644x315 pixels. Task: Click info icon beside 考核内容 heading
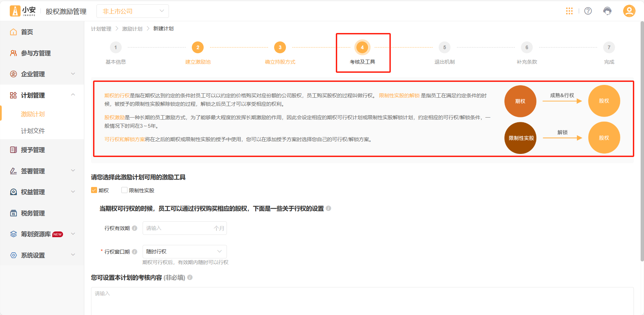tap(190, 278)
